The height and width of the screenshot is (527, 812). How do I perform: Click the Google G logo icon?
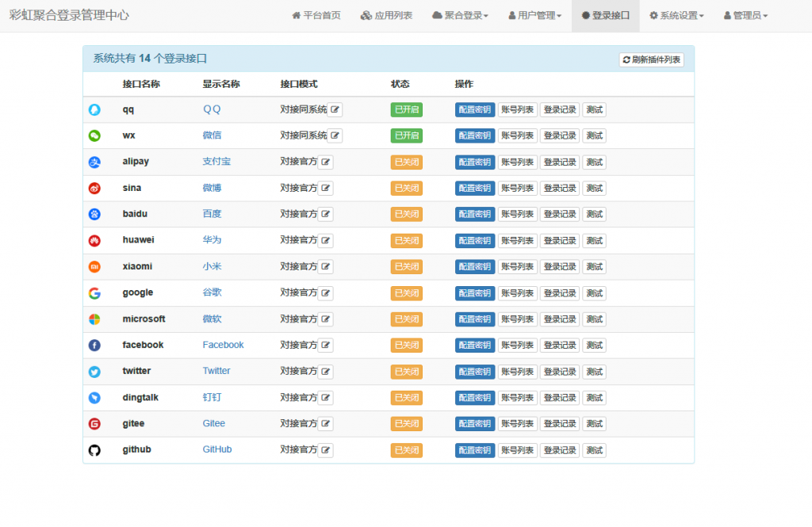pyautogui.click(x=94, y=293)
